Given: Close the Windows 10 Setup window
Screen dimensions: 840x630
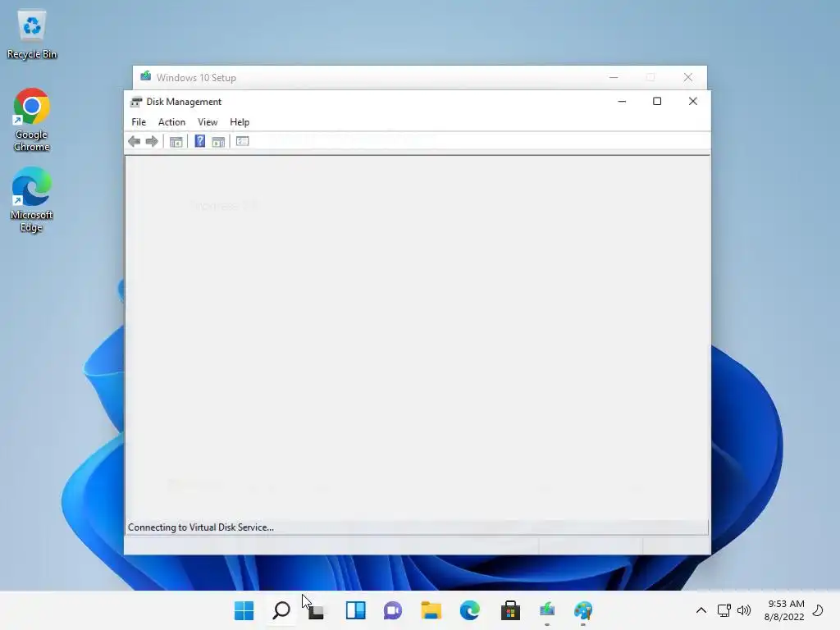Looking at the screenshot, I should coord(688,78).
